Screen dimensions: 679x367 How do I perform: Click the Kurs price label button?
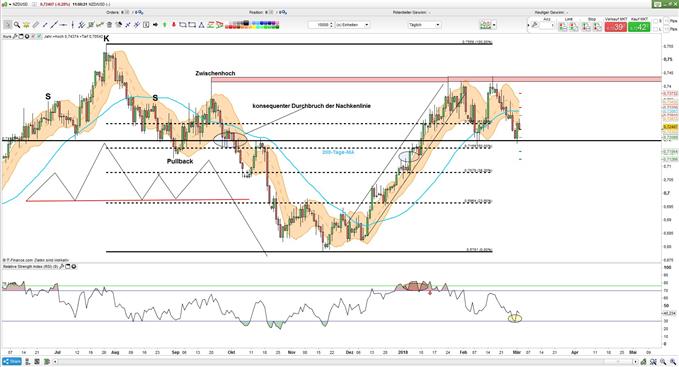coord(6,36)
